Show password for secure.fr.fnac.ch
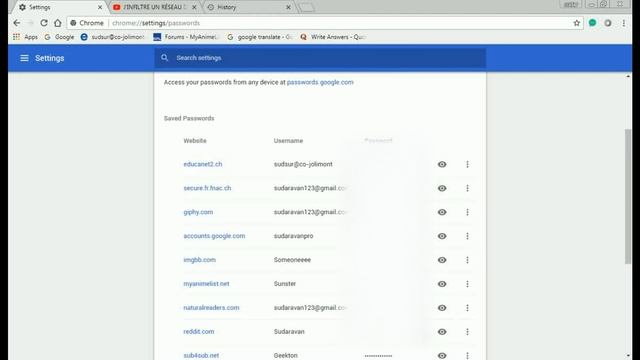 (x=442, y=188)
